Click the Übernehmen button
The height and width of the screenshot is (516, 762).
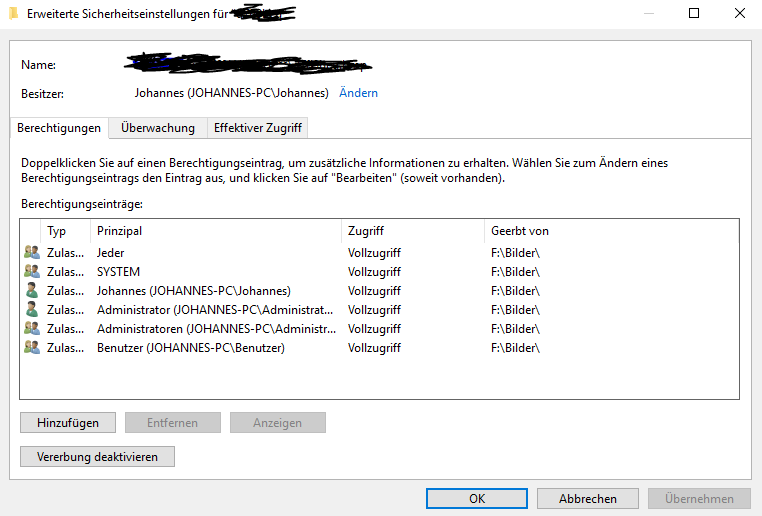click(x=699, y=499)
